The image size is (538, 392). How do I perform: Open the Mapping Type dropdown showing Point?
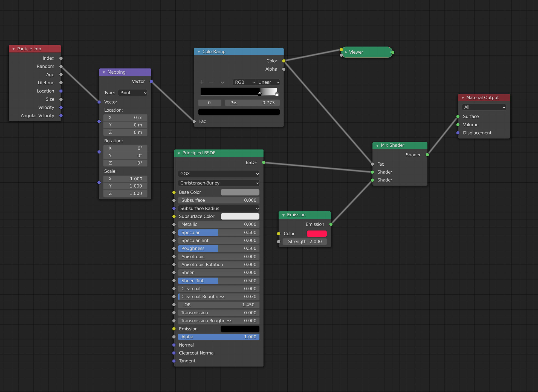click(x=133, y=93)
